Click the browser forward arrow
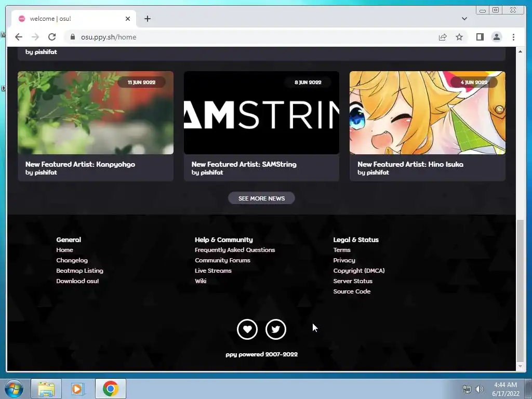The height and width of the screenshot is (399, 532). coord(35,37)
